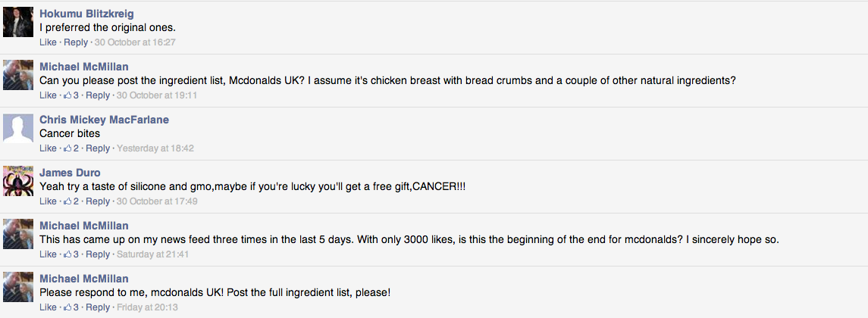Reply to Hokumu Blitzkreig's comment

pyautogui.click(x=76, y=42)
